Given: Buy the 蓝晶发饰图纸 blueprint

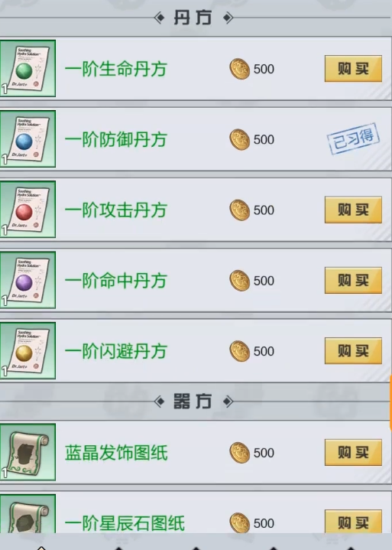Looking at the screenshot, I should [x=353, y=453].
